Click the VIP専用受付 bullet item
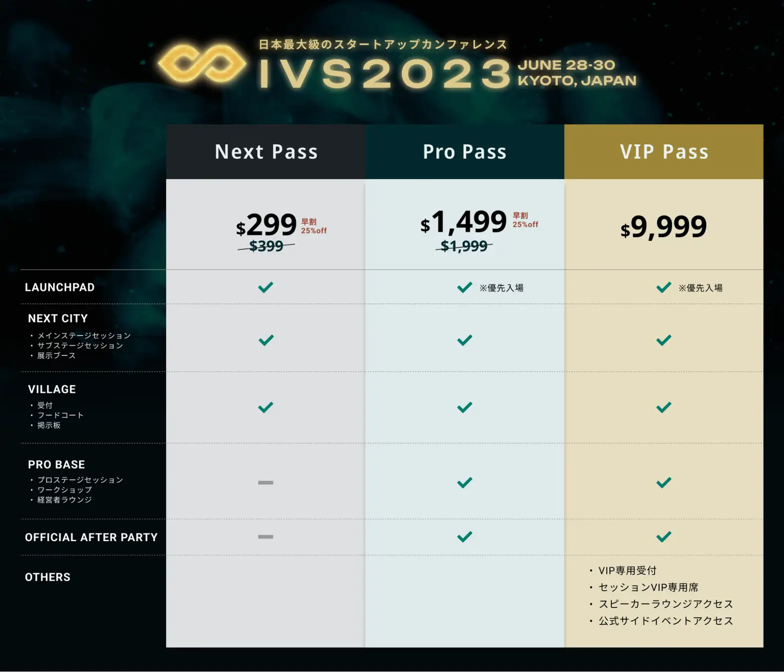The image size is (784, 672). click(x=628, y=570)
